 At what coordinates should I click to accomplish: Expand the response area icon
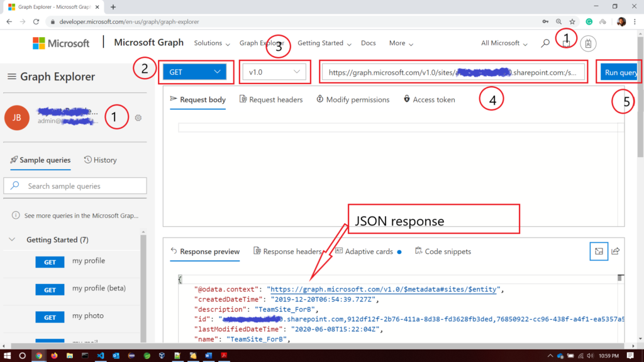[x=599, y=251]
